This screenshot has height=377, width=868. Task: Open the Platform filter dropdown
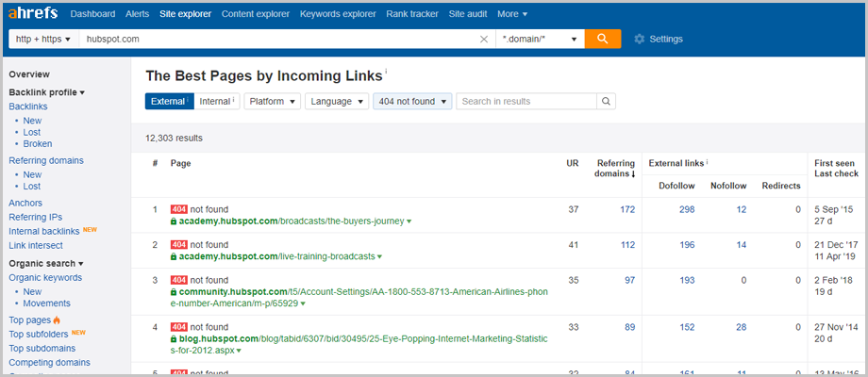click(x=273, y=101)
